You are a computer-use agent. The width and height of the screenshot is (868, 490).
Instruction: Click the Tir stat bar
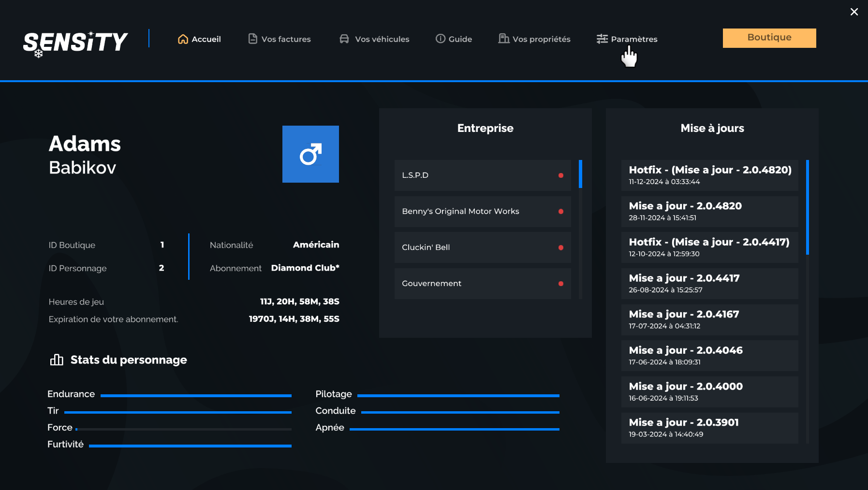[x=178, y=413]
